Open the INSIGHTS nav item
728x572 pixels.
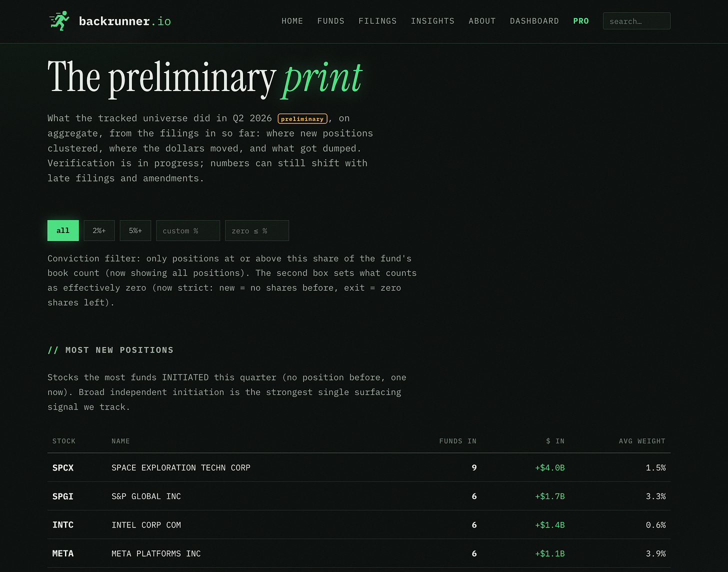point(432,21)
